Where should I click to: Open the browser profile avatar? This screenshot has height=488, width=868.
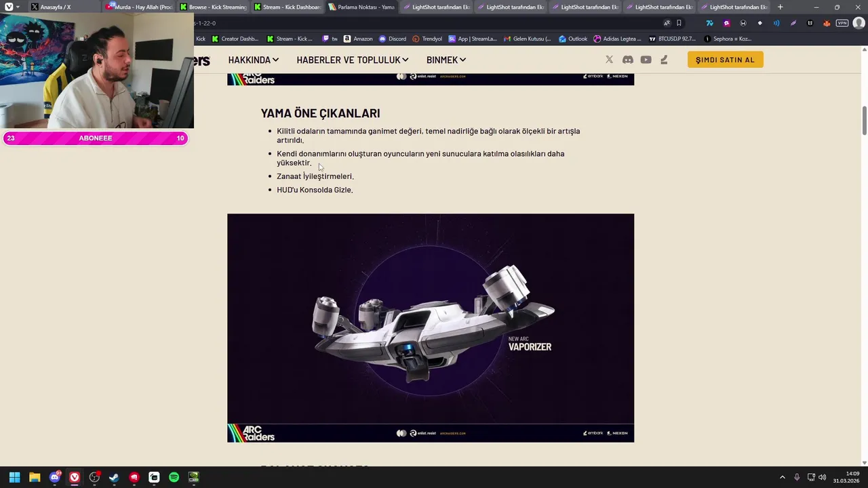[859, 23]
